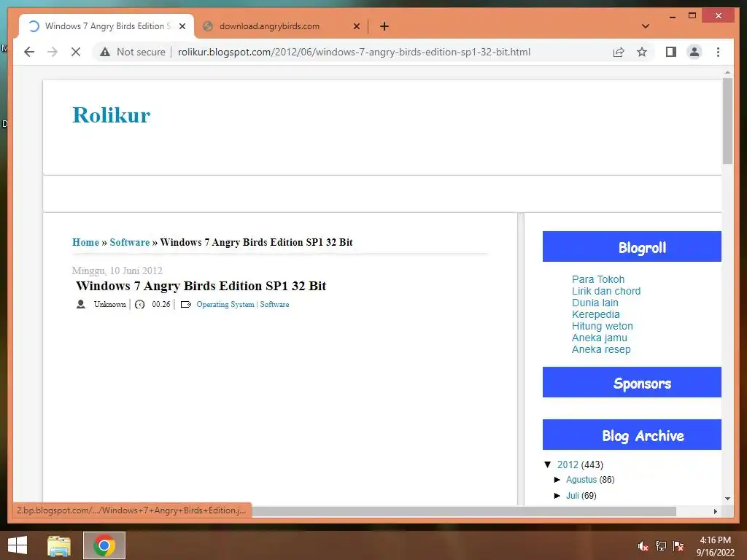Stop loading the page with the X button
Viewport: 747px width, 560px height.
(76, 52)
